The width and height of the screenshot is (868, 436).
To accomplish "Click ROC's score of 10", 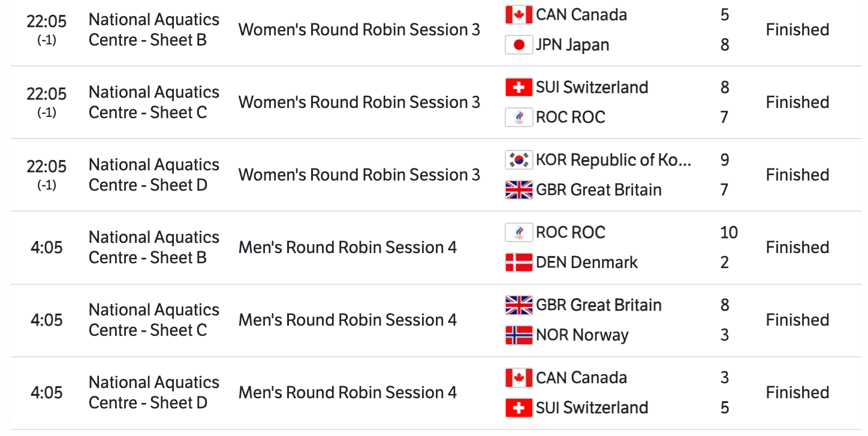I will click(728, 233).
